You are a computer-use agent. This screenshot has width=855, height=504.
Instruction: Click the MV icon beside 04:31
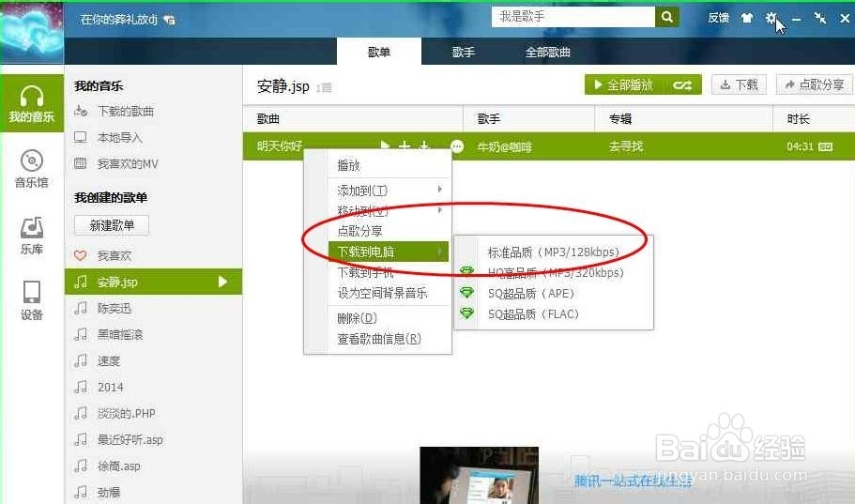tap(826, 146)
